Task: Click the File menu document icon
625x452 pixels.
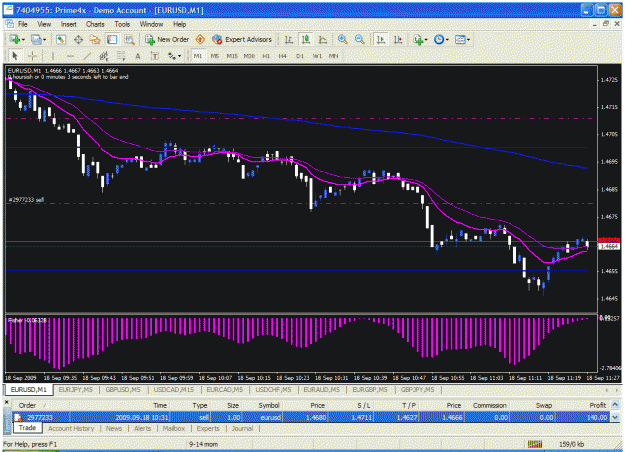Action: coord(10,24)
